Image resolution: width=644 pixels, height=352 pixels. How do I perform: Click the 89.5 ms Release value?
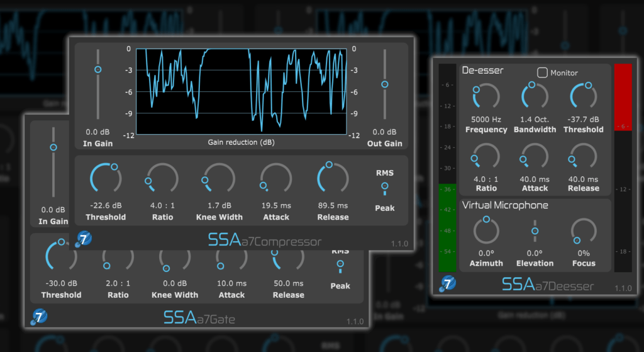[333, 205]
